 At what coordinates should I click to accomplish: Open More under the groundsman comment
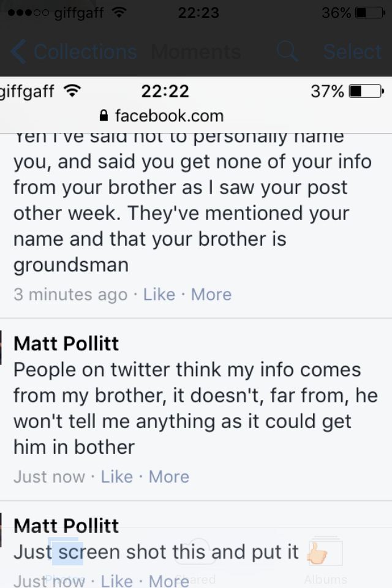click(x=211, y=295)
